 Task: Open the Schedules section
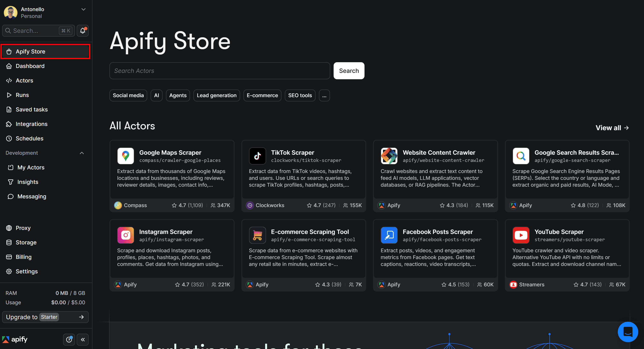click(x=29, y=138)
